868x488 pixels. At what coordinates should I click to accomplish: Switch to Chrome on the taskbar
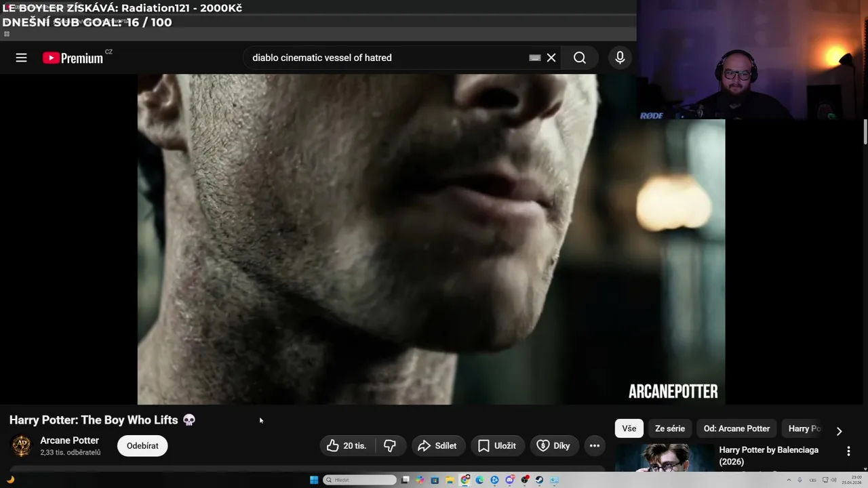coord(465,480)
